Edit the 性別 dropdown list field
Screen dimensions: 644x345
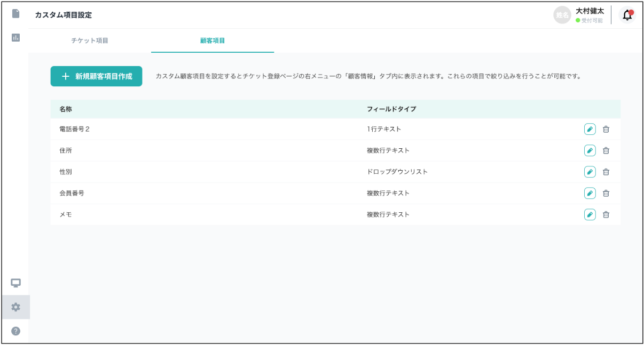point(590,172)
